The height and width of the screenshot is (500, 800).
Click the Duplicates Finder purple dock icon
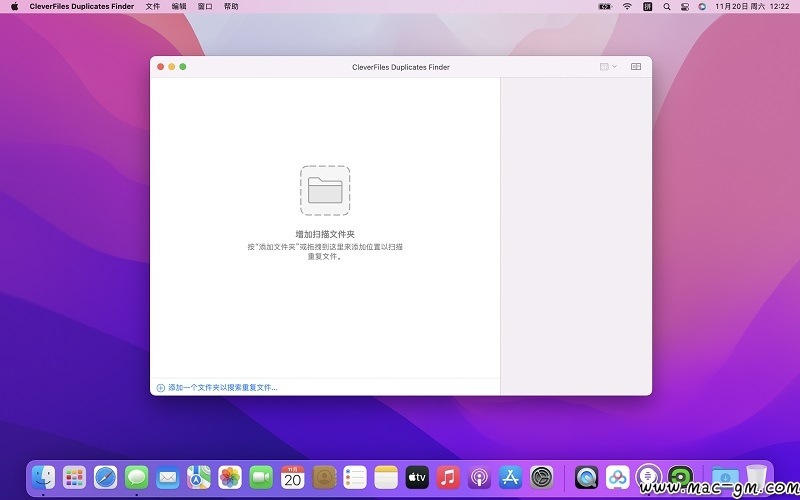(x=649, y=477)
